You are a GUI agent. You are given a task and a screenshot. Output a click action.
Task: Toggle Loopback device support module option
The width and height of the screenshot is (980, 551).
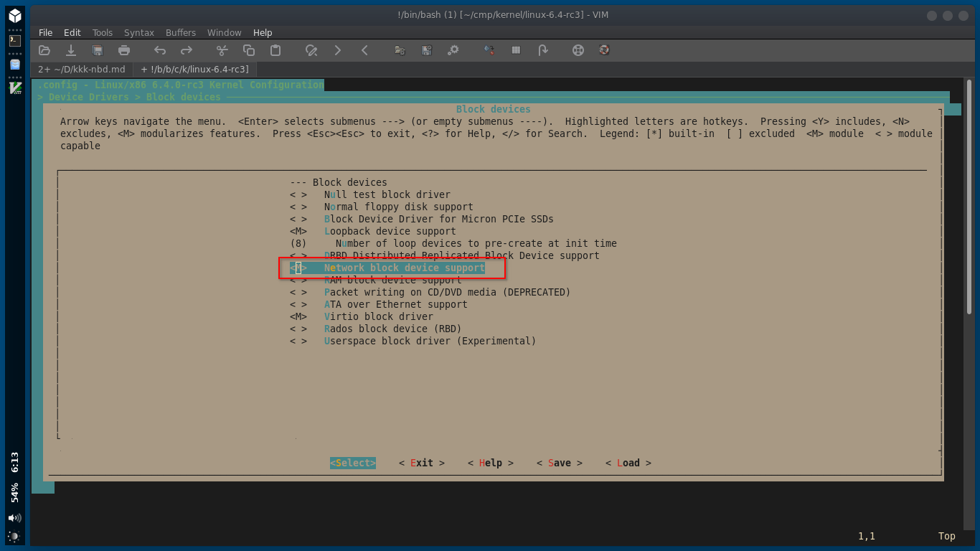click(x=373, y=231)
